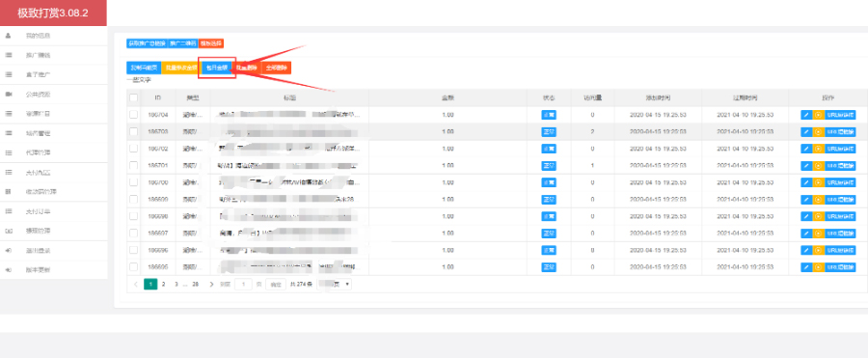
Task: Click the yellow circle icon for row 186703
Action: tap(818, 132)
